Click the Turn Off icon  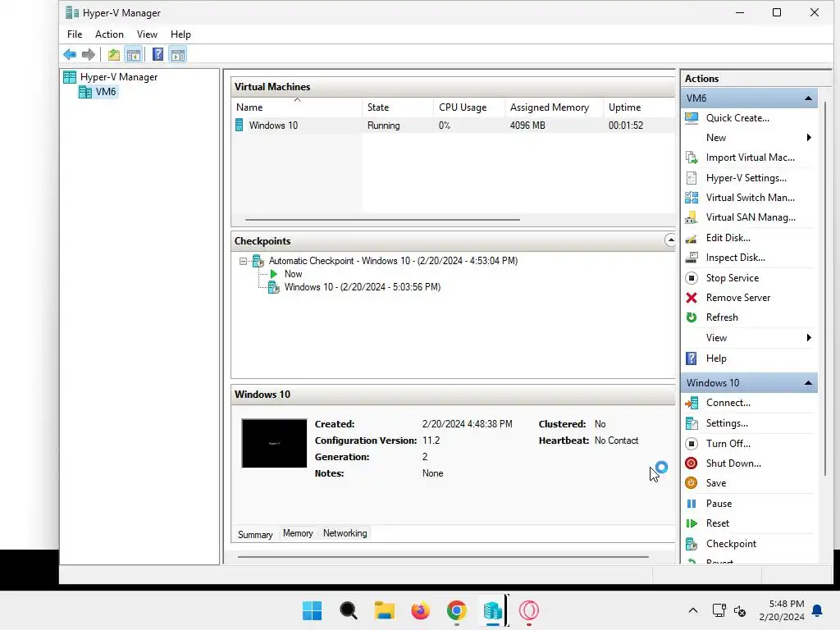tap(692, 444)
